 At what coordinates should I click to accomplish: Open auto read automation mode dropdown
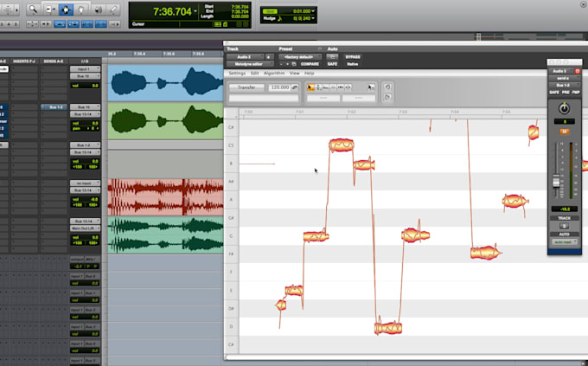564,242
